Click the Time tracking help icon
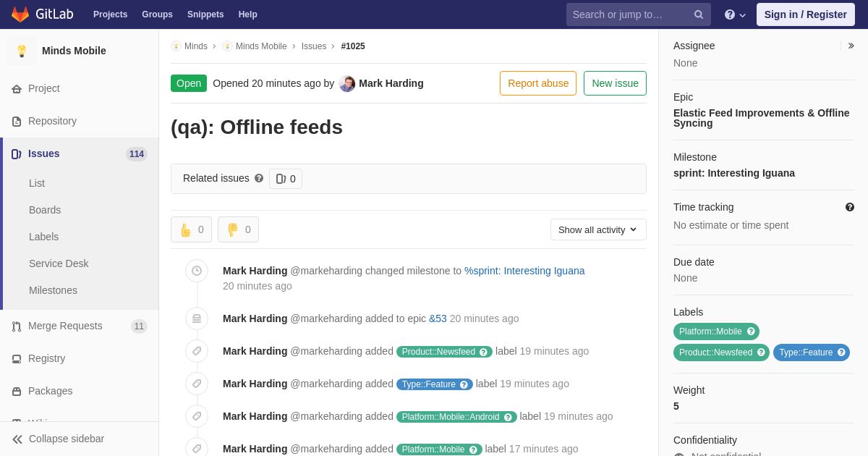 coord(850,207)
